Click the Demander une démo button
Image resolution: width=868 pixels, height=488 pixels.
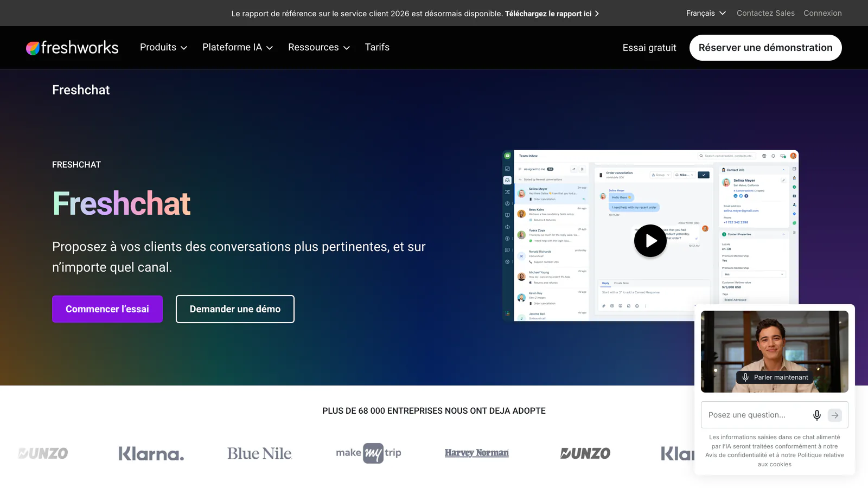click(x=235, y=309)
